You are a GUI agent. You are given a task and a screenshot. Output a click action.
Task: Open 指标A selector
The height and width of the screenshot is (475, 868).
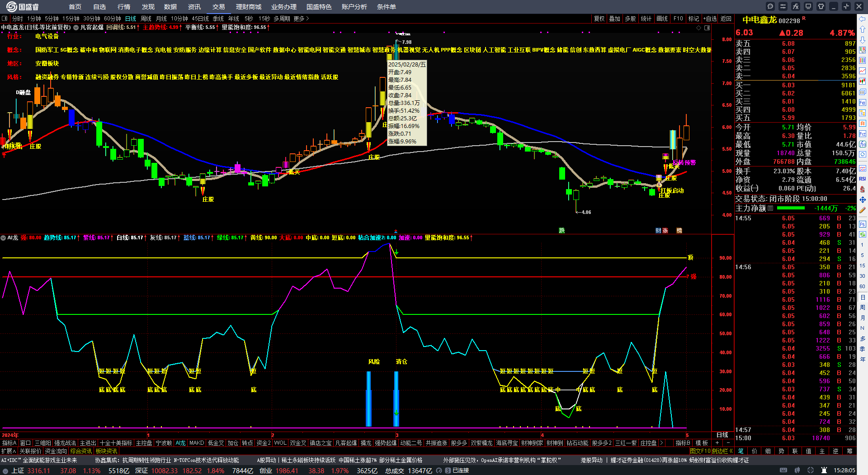[9, 443]
